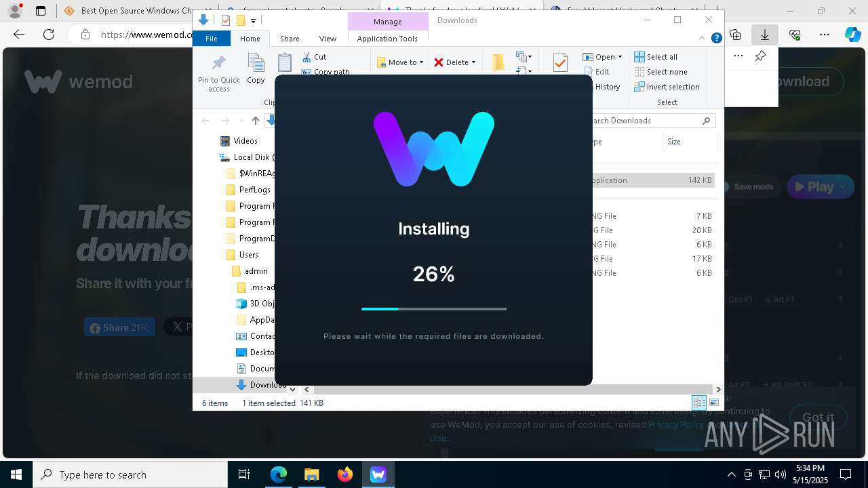This screenshot has width=868, height=488.
Task: Click the Paste clipboard icon in Explorer ribbon
Action: pos(285,63)
